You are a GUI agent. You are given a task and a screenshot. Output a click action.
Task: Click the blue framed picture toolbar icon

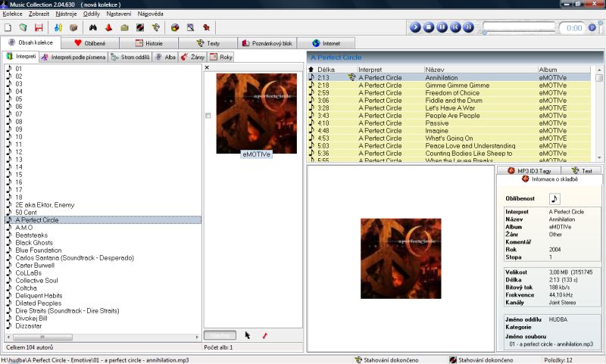[191, 27]
